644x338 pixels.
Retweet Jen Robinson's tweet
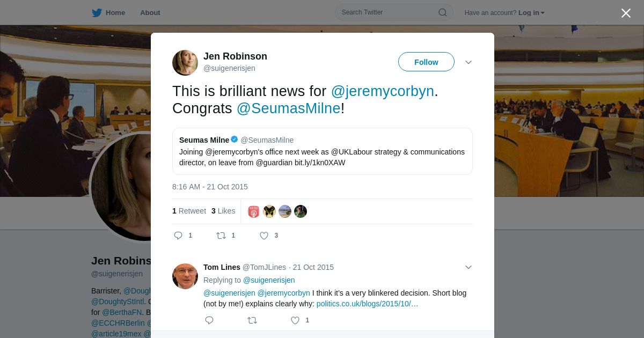(221, 236)
